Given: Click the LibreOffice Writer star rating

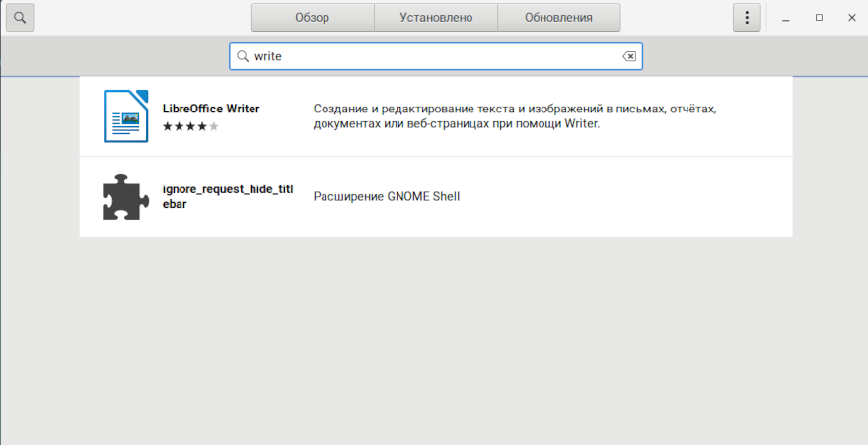Looking at the screenshot, I should [190, 126].
